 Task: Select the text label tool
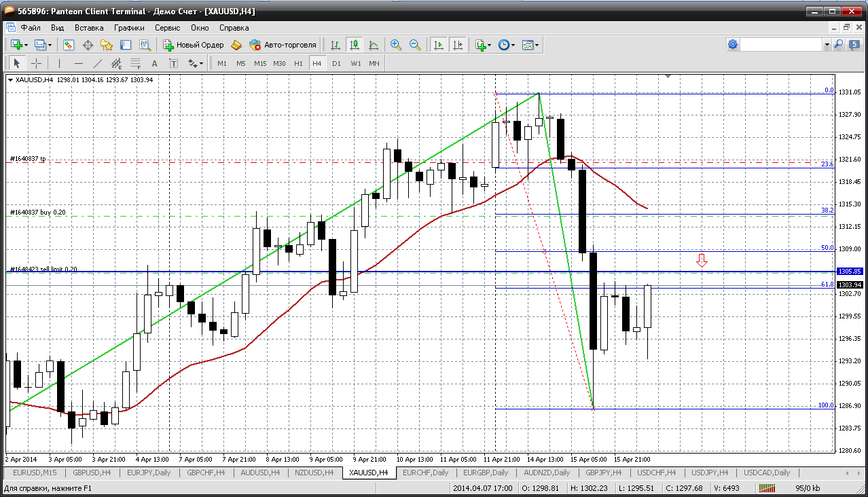coord(174,63)
